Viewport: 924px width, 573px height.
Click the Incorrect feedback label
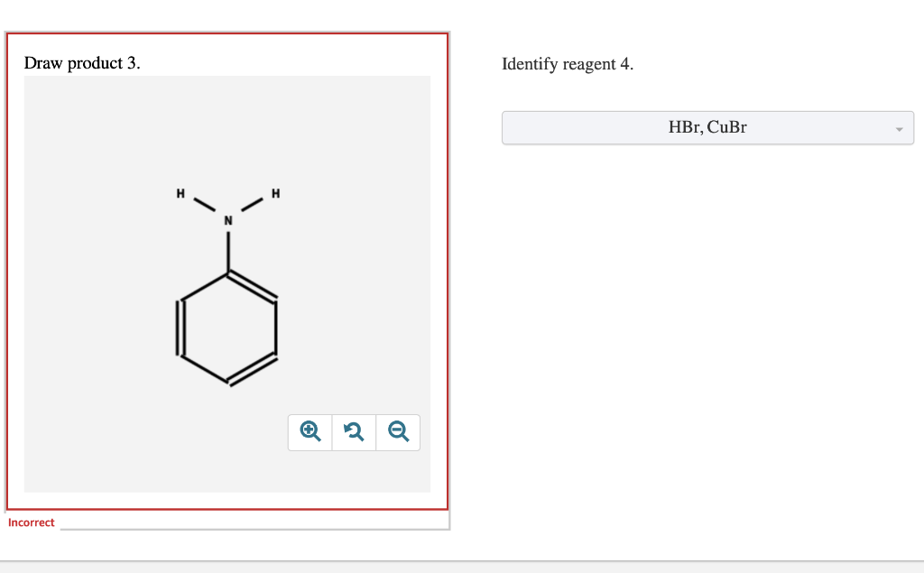(x=31, y=522)
